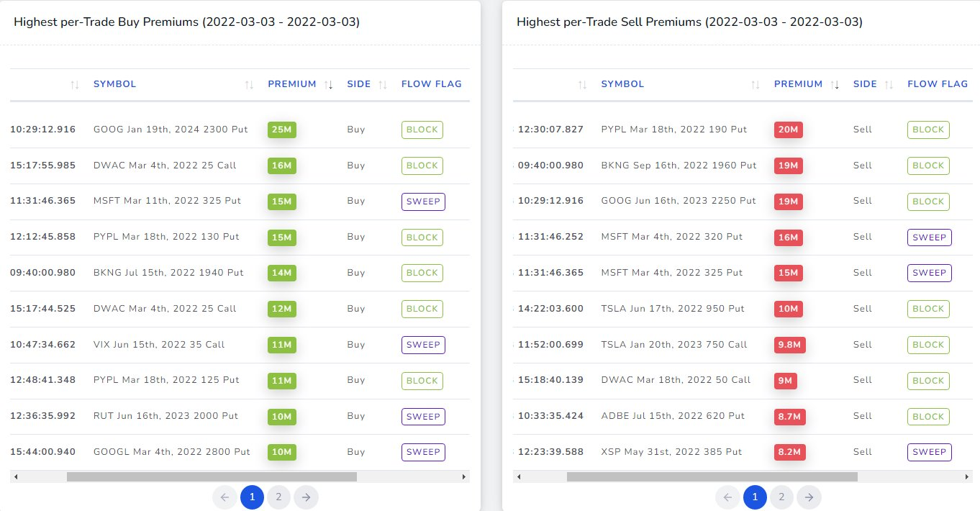Click left scroll arrow of Buy Premiums table
The image size is (980, 511).
click(x=16, y=476)
